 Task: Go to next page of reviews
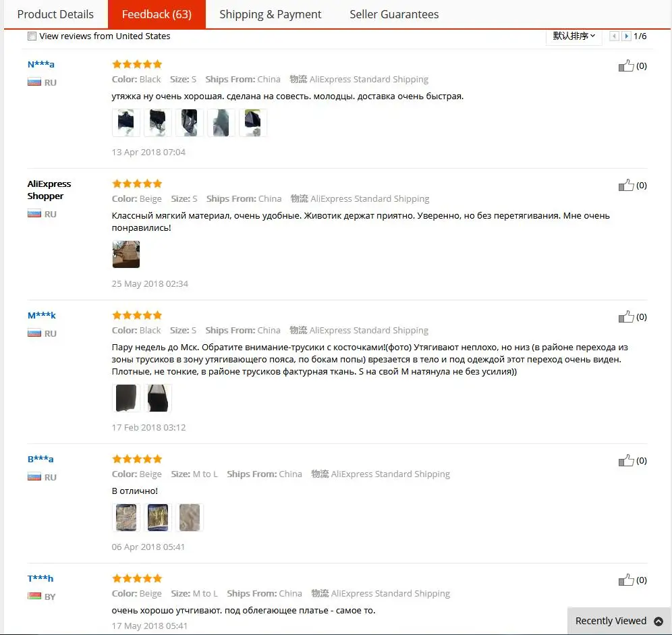tap(626, 36)
